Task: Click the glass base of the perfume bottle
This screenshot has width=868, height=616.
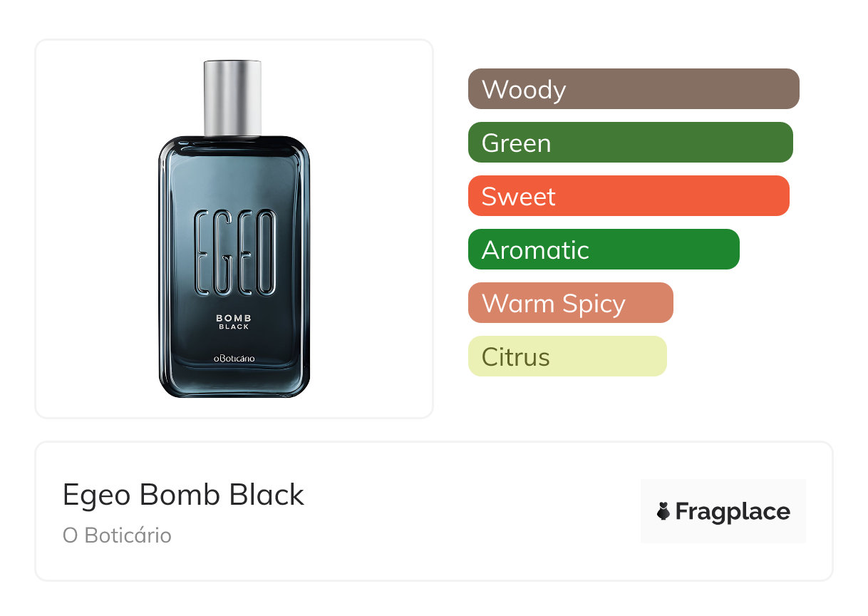Action: [x=234, y=381]
